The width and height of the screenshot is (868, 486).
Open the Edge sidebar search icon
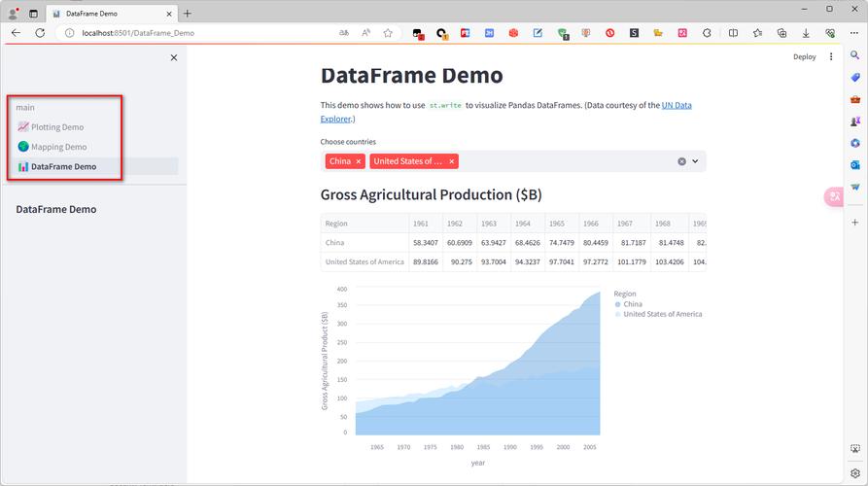pos(855,55)
